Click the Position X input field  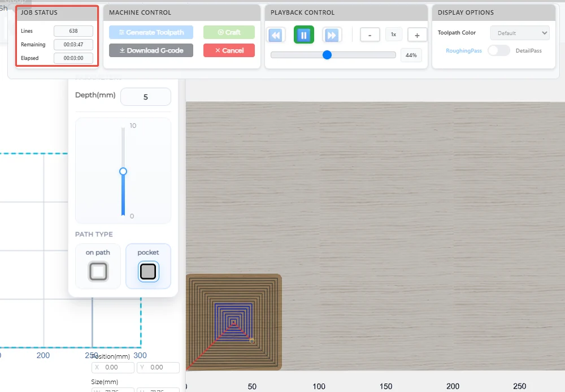pyautogui.click(x=113, y=367)
